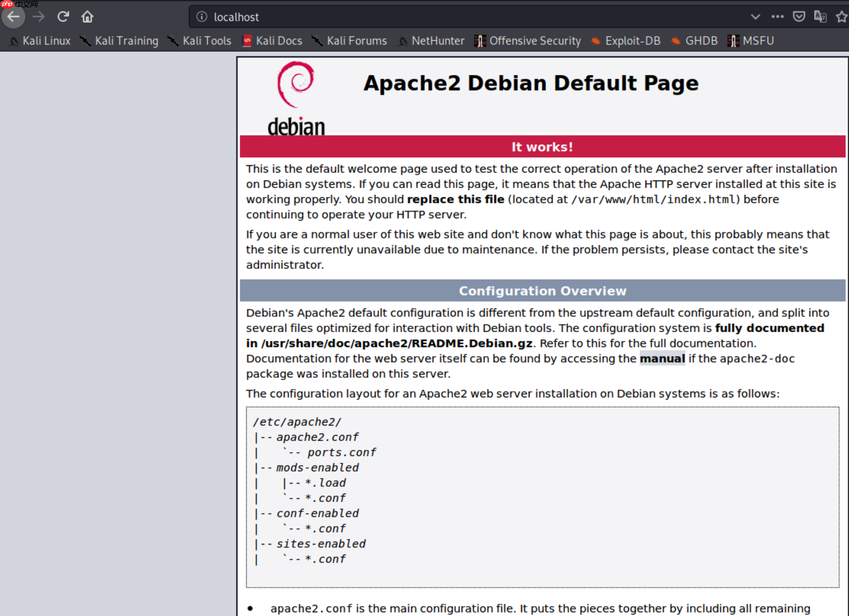Expand the address bar history dropdown

point(755,17)
